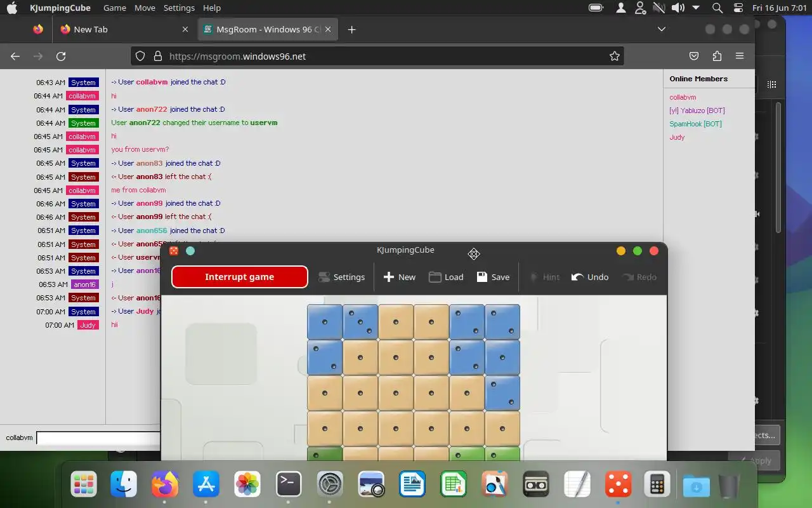This screenshot has height=508, width=812.
Task: Open Finder from the dock
Action: pos(124,485)
